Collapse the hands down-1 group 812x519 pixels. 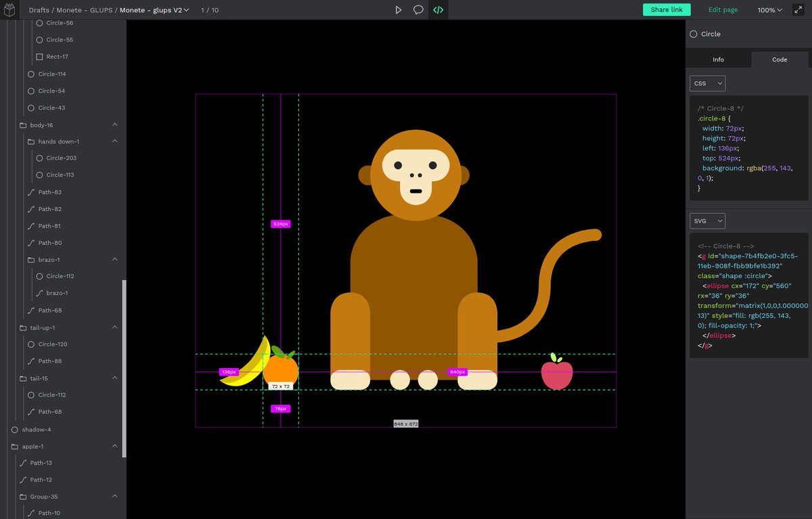click(x=114, y=141)
